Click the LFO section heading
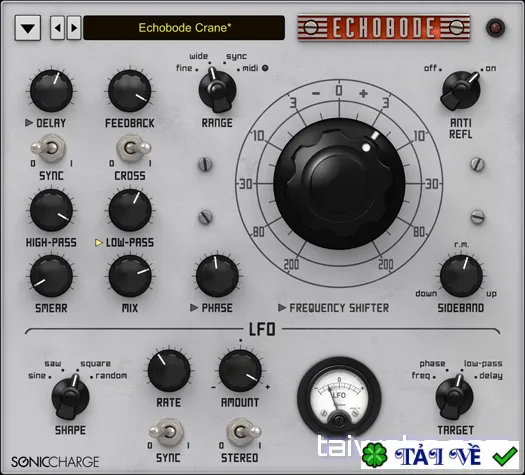The height and width of the screenshot is (475, 525). click(262, 329)
